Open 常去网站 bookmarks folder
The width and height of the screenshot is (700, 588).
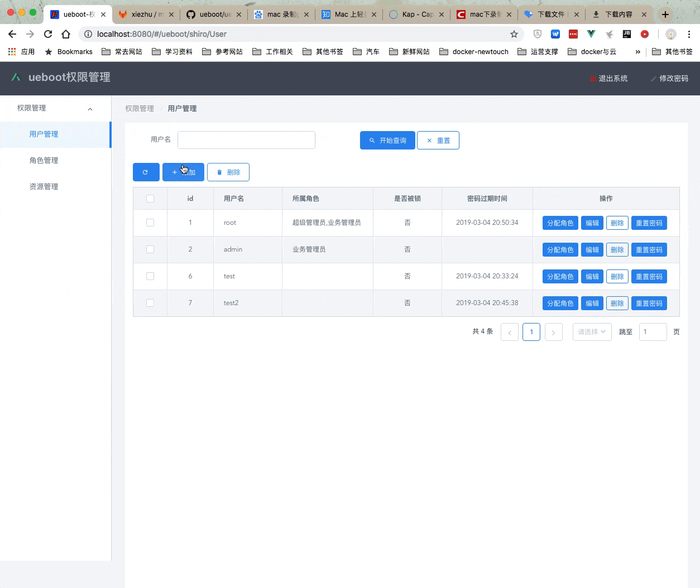click(122, 51)
